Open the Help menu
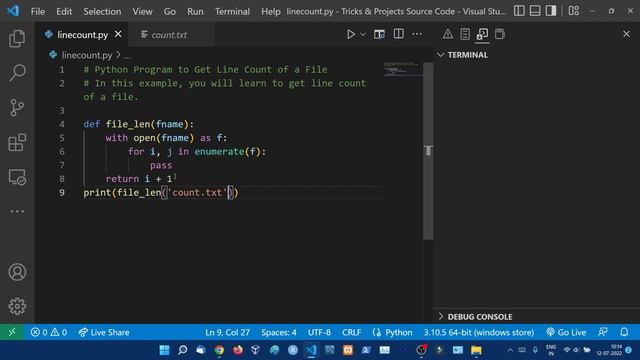The height and width of the screenshot is (360, 640). [x=271, y=11]
